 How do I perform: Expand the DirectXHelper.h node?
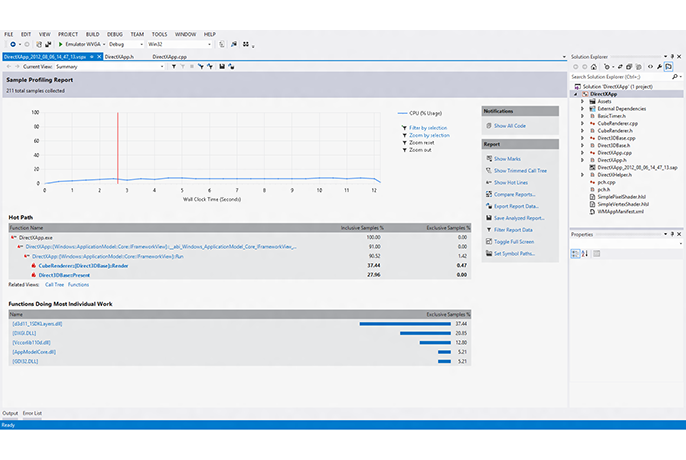pyautogui.click(x=582, y=175)
